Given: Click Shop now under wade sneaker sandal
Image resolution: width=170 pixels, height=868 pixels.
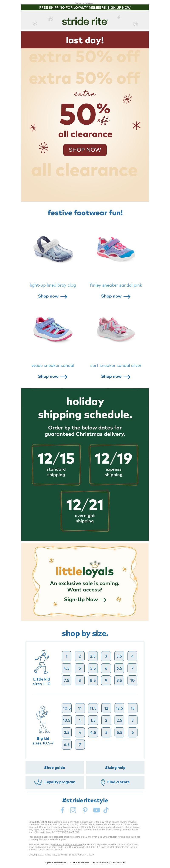Looking at the screenshot, I should 53,376.
